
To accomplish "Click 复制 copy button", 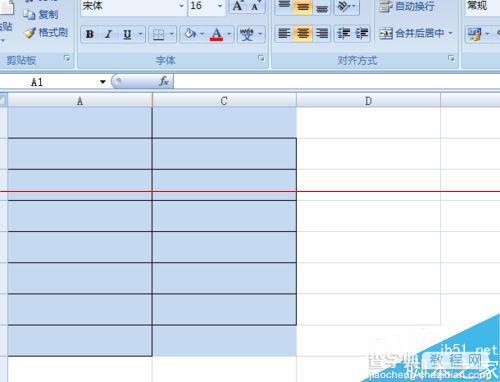I will click(41, 14).
